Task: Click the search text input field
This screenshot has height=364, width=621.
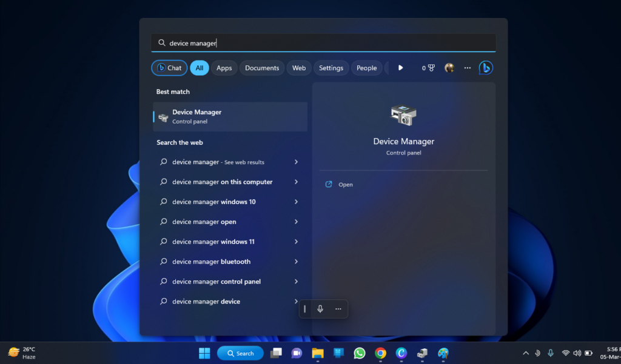Action: click(327, 43)
